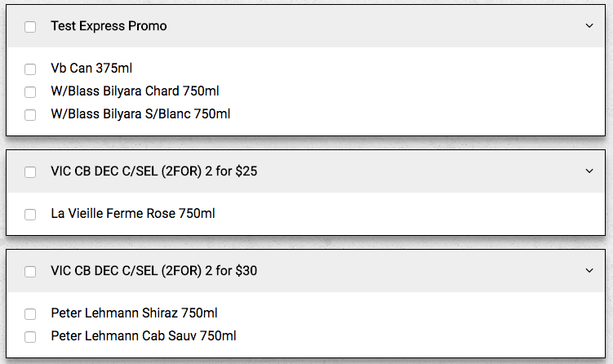Click the VIC CB DEC C/SEL 2 for $25 title
The image size is (613, 364).
point(154,171)
